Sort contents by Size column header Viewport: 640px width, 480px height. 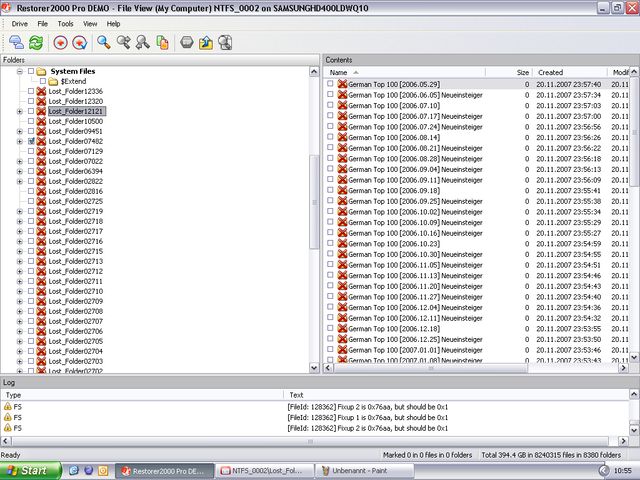click(x=509, y=72)
